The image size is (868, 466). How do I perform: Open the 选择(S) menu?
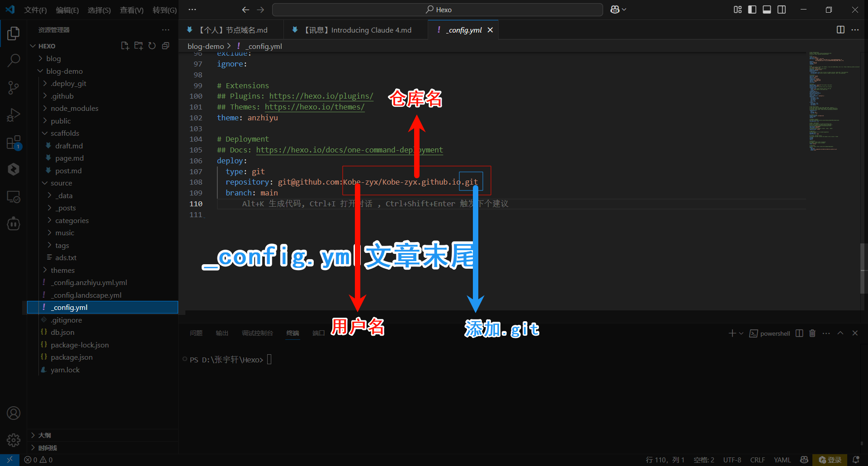point(99,10)
